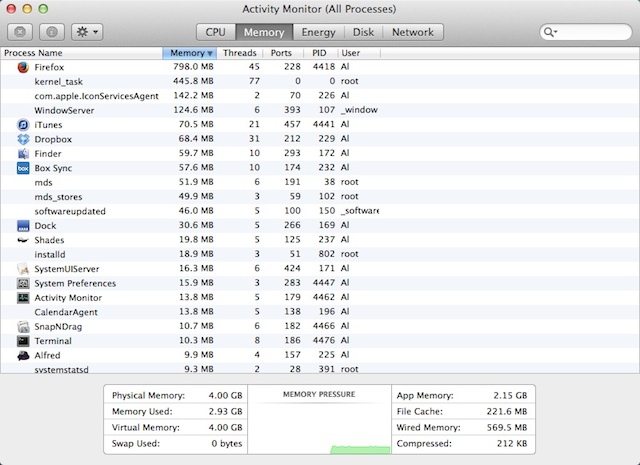Sort by Process Name column

(x=82, y=53)
